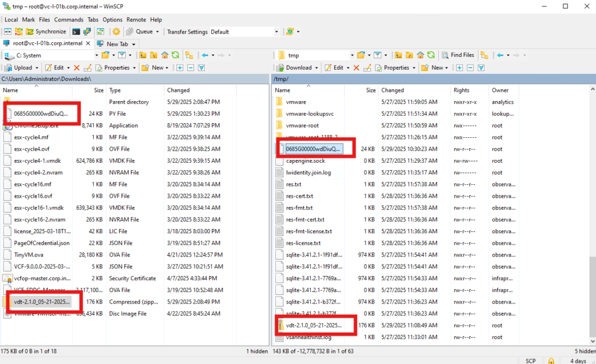Click the lock icon in status bar
596x364 pixels.
click(551, 361)
